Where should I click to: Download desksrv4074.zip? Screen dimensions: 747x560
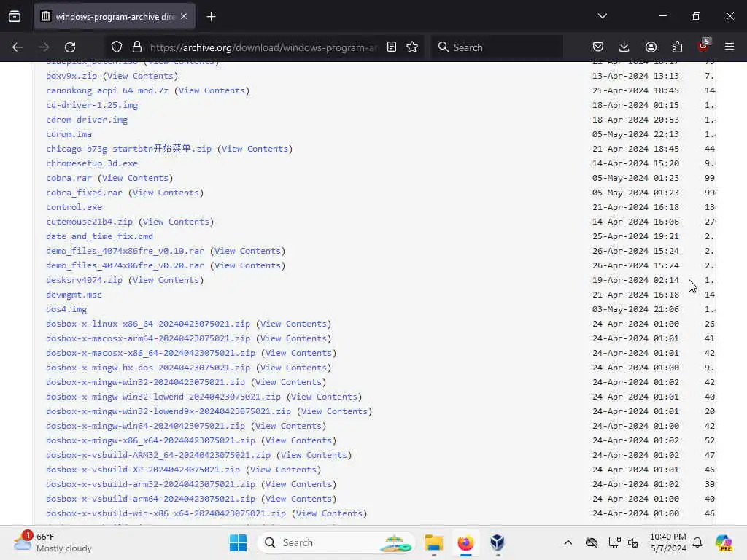coord(85,280)
